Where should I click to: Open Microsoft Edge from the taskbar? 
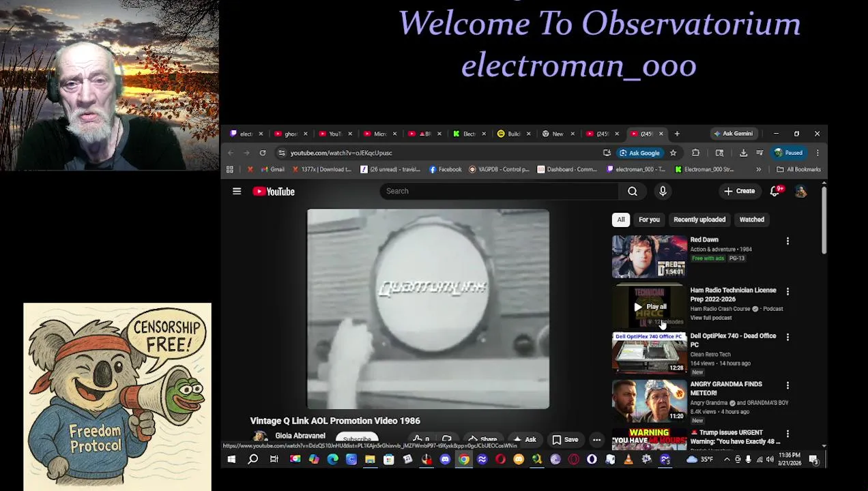pos(332,460)
